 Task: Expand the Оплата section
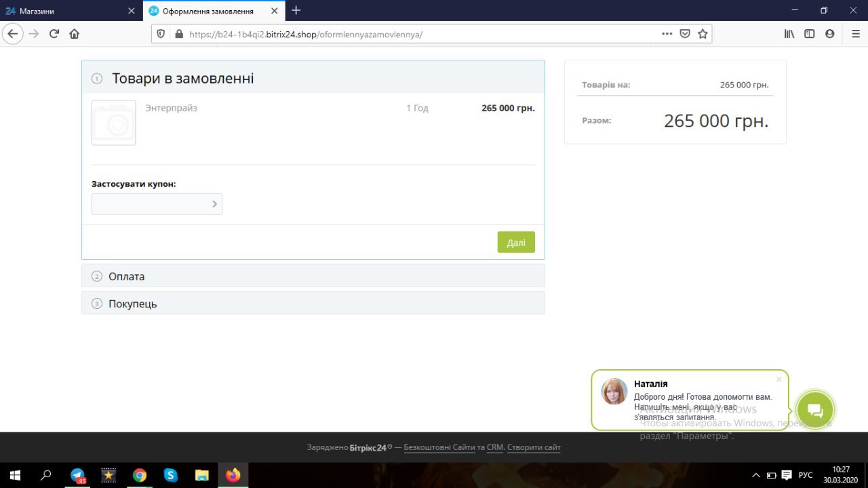click(x=313, y=276)
